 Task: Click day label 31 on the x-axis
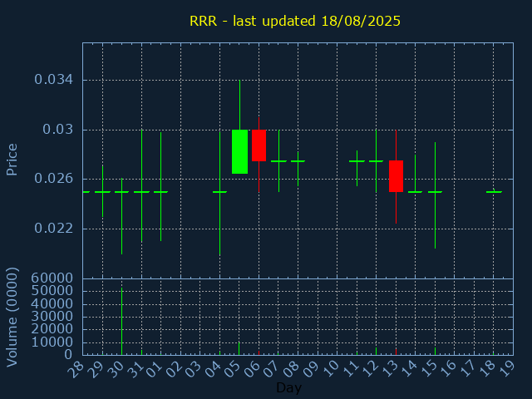coord(135,369)
